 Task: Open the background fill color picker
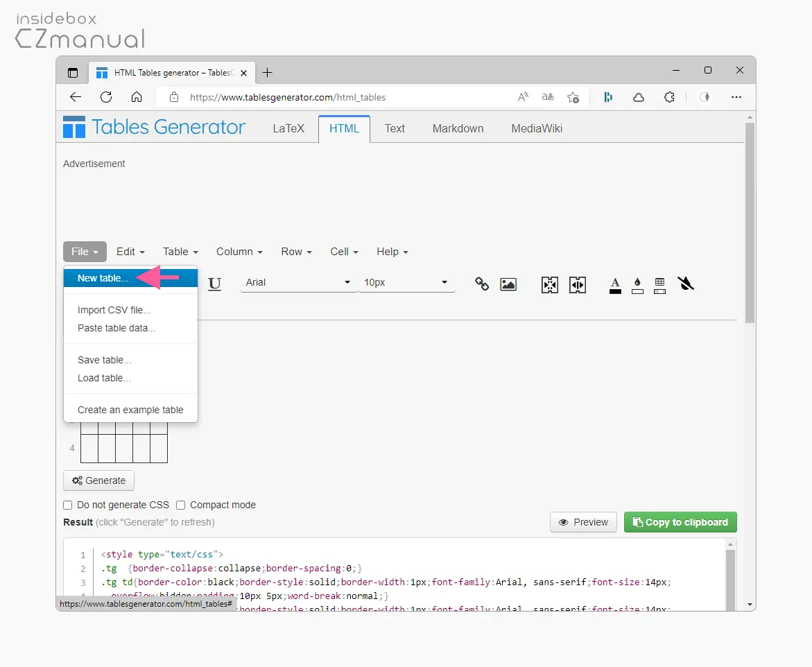[x=637, y=286]
